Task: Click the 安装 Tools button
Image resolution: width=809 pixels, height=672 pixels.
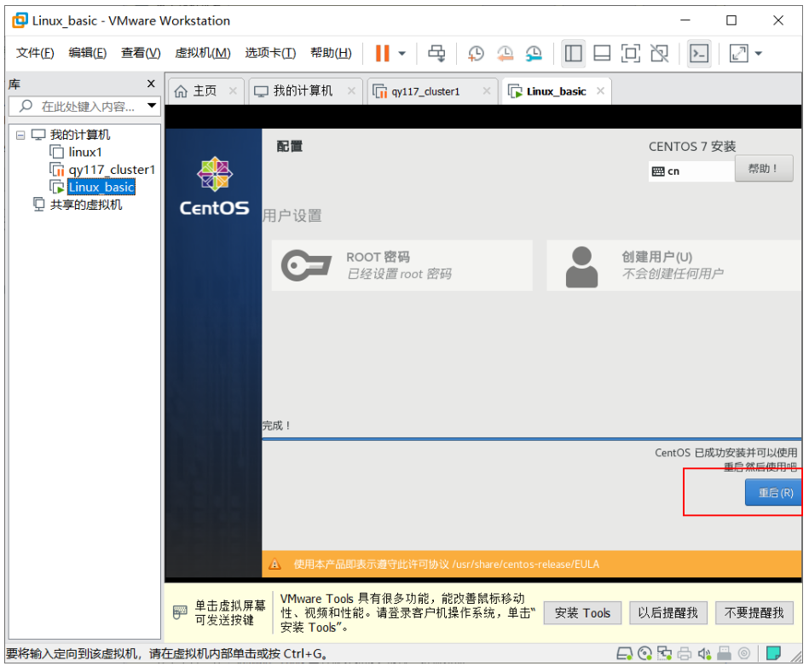Action: pos(582,613)
